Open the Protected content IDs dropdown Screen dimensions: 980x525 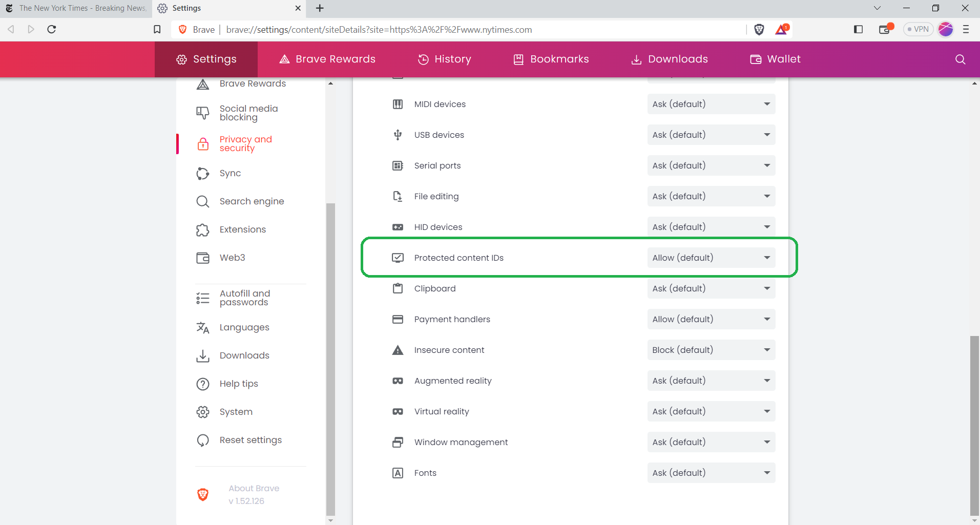pos(711,258)
